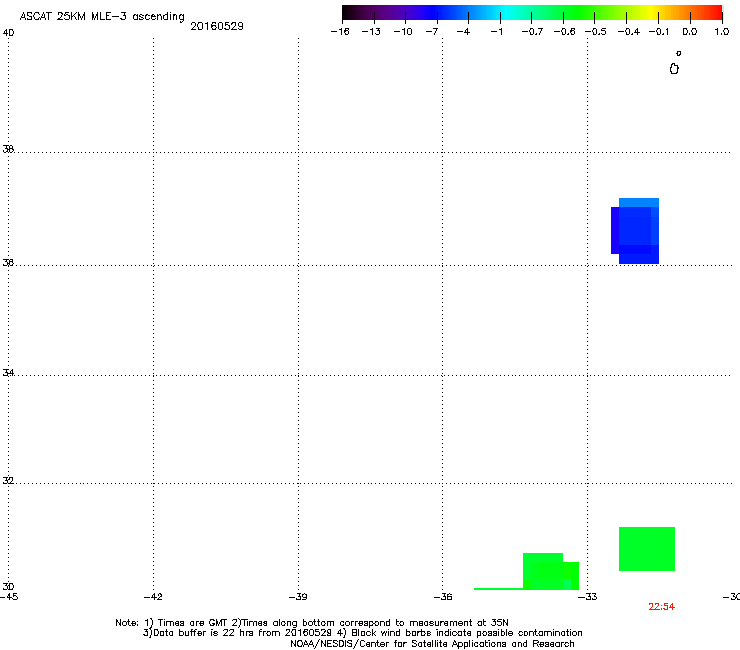Click the 'Data buffer is 22 hrs' note line
Viewport: 740px width, 650px height.
[x=362, y=633]
